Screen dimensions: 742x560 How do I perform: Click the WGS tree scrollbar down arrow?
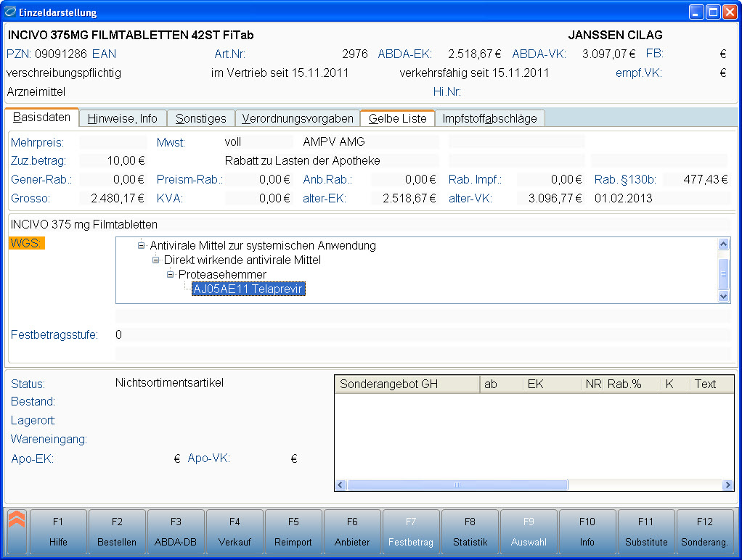[x=723, y=297]
